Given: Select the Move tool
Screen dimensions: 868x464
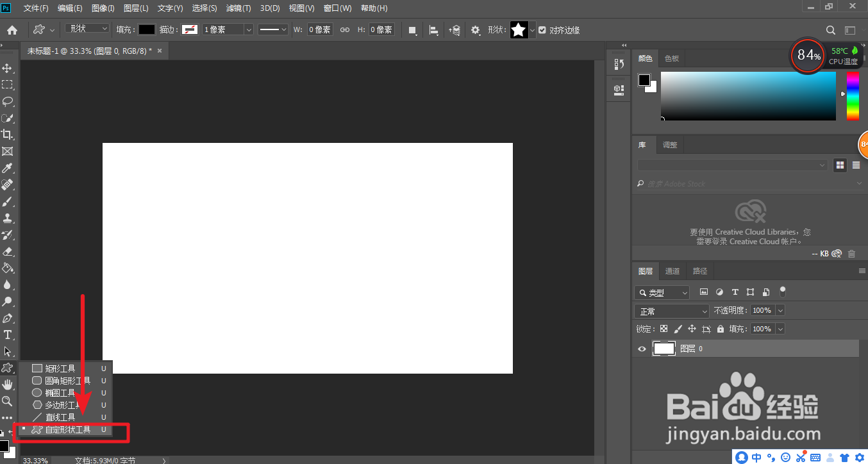Looking at the screenshot, I should 8,68.
